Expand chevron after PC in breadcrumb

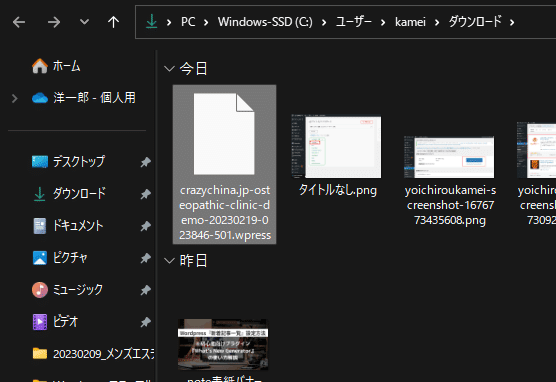pyautogui.click(x=206, y=23)
